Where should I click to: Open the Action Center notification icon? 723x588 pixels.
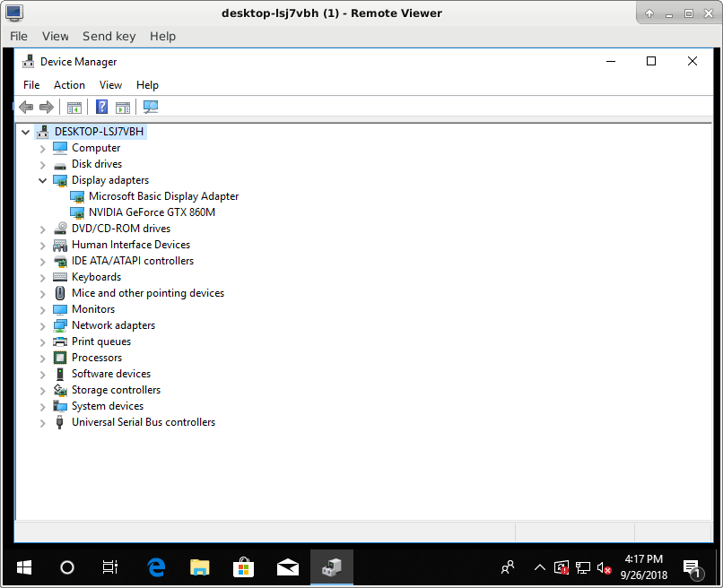[693, 568]
